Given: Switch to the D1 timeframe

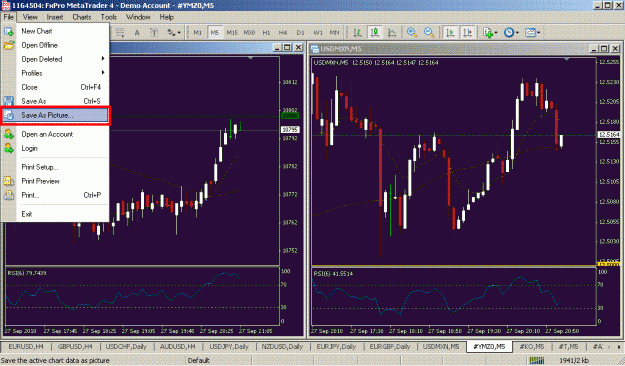Looking at the screenshot, I should 300,33.
